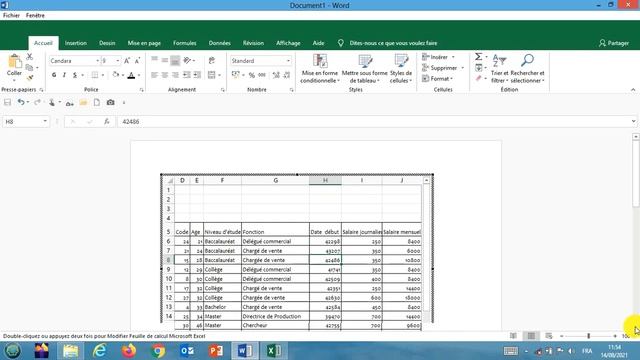Click the Copy icon in Presse-papiers
Image resolution: width=640 pixels, height=360 pixels.
(x=29, y=67)
